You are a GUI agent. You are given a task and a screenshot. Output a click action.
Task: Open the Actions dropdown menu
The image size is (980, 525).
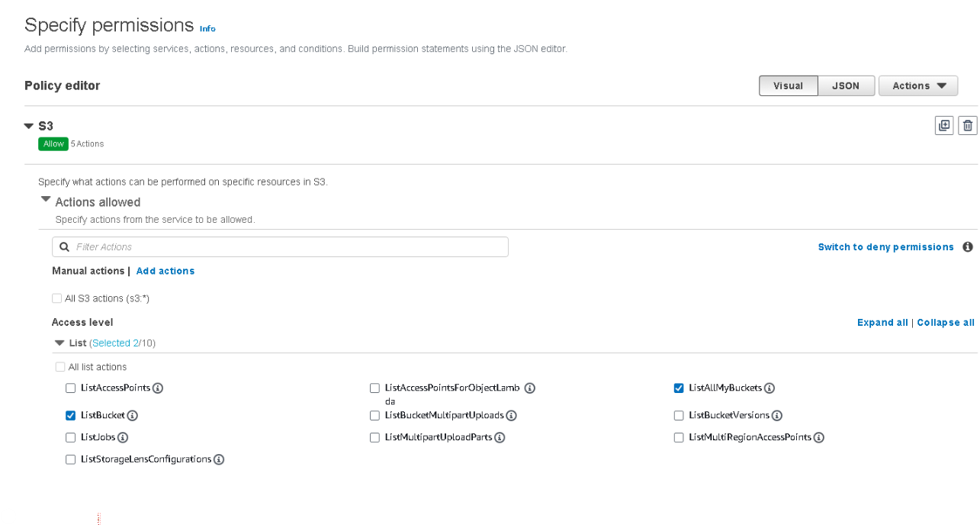point(918,85)
